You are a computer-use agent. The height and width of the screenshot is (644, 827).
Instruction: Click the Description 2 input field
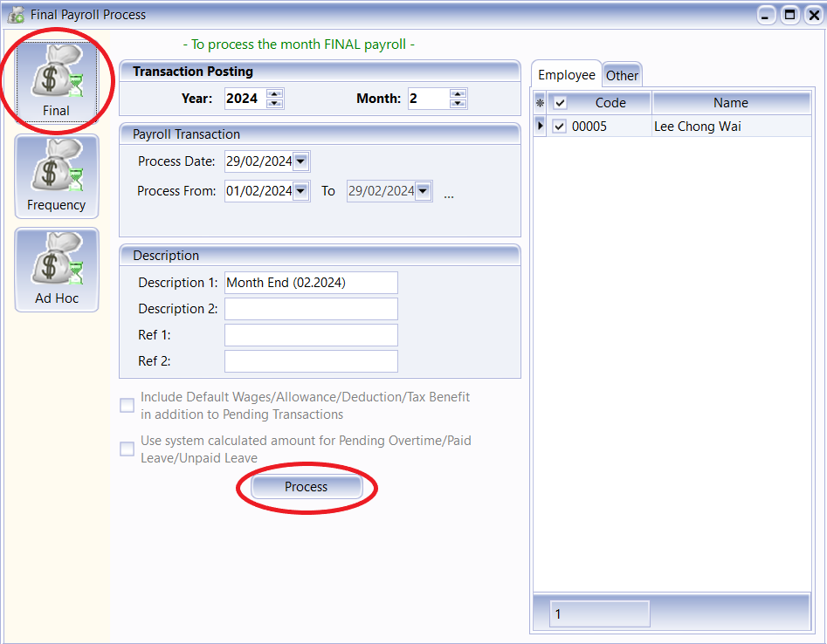coord(310,308)
